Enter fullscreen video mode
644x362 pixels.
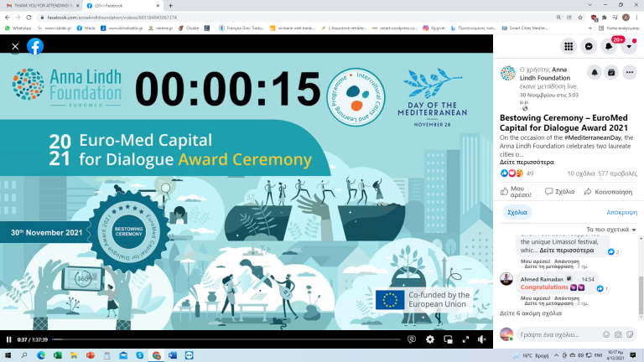click(x=466, y=339)
